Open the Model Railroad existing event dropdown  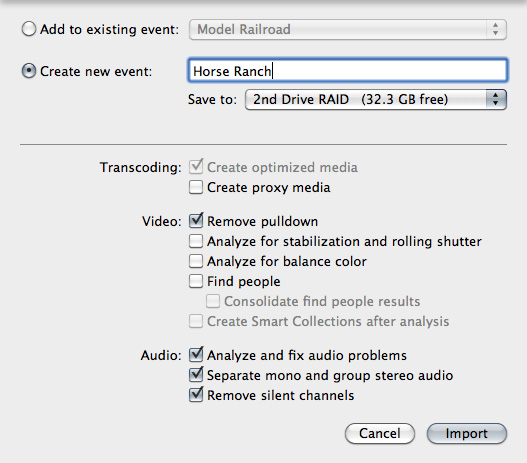coord(348,30)
